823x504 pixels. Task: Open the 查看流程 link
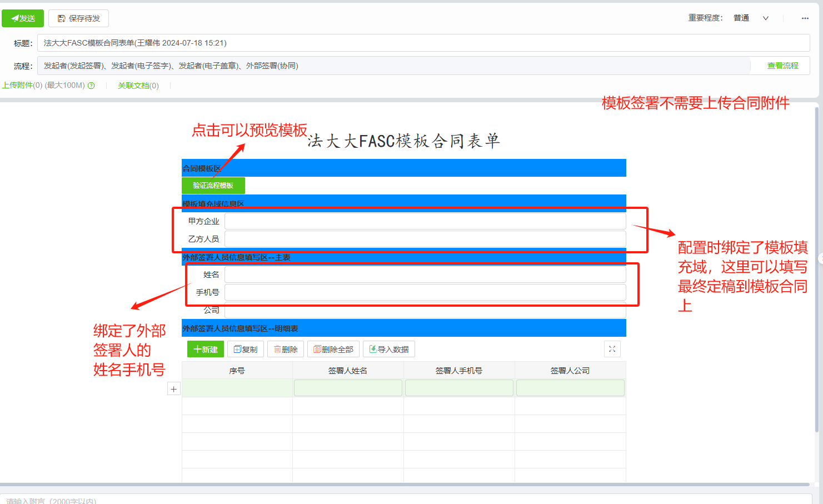pyautogui.click(x=782, y=66)
